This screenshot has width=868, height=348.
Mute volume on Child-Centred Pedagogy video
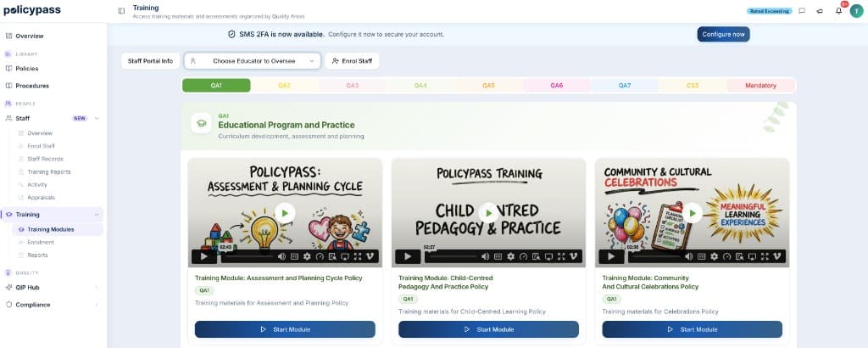[485, 256]
